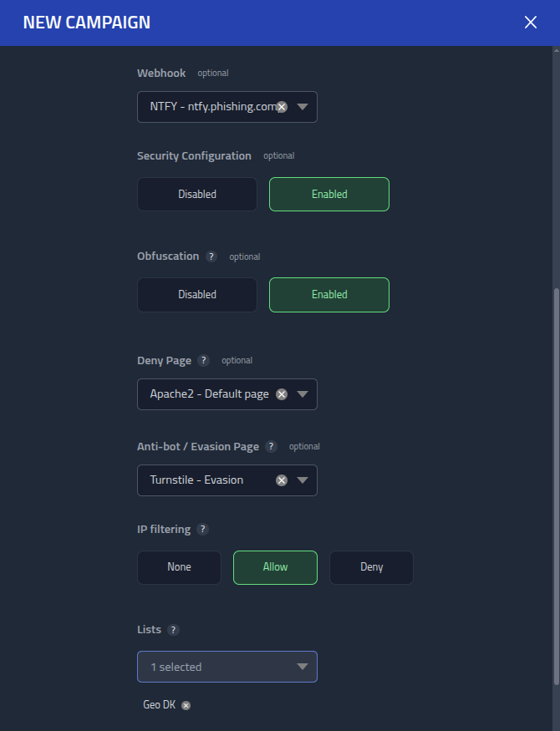
Task: Open the Anti-bot / Evasion Page help icon
Action: click(x=270, y=446)
